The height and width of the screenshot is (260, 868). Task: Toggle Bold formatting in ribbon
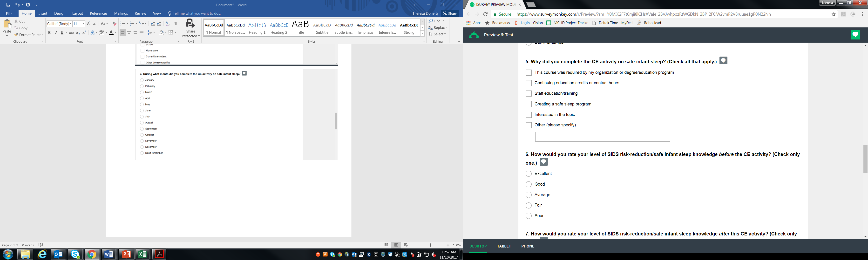(x=49, y=33)
